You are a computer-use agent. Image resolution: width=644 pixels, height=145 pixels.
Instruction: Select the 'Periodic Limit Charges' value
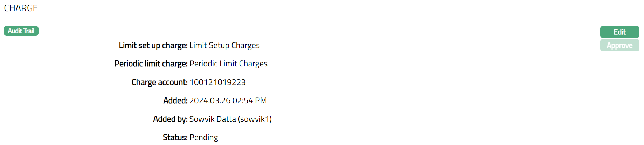[x=228, y=64]
